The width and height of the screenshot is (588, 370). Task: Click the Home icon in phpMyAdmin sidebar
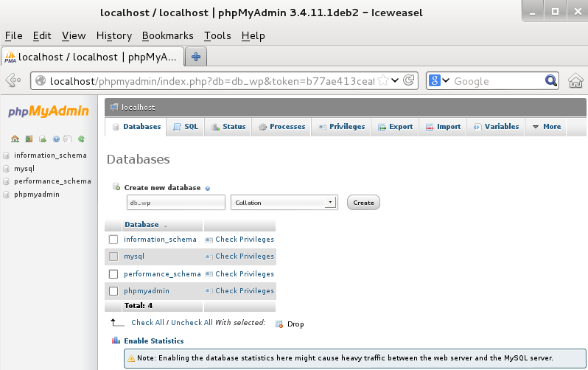15,139
